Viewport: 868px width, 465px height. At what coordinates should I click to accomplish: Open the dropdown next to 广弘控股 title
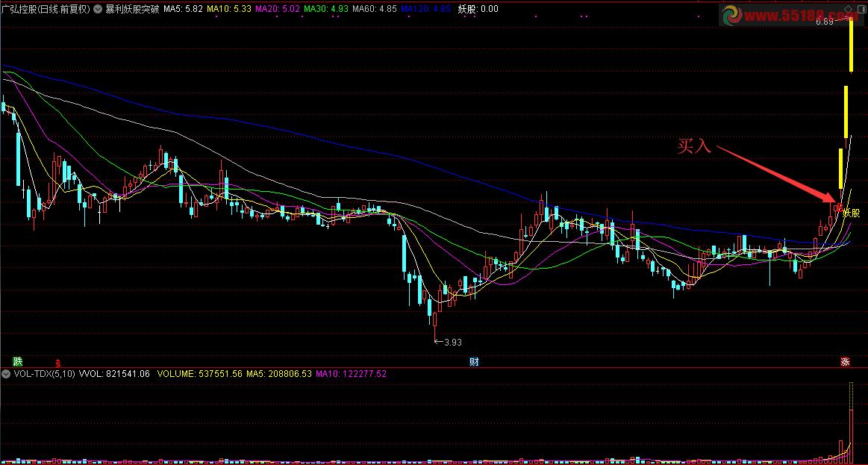(x=99, y=10)
